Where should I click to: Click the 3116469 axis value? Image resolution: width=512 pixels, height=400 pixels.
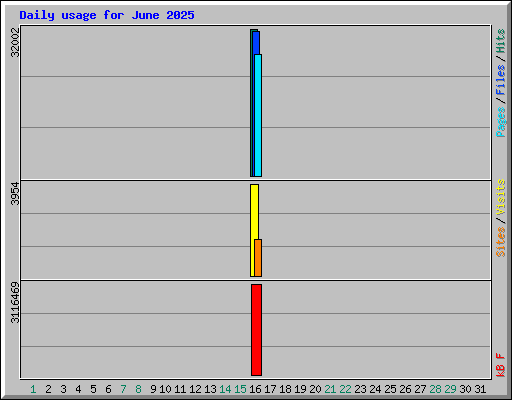point(15,302)
